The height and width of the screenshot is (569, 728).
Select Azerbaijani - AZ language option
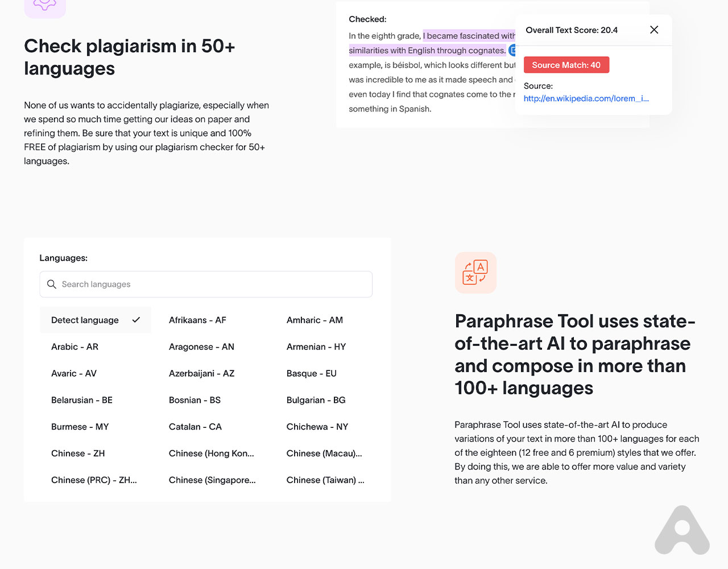click(201, 373)
